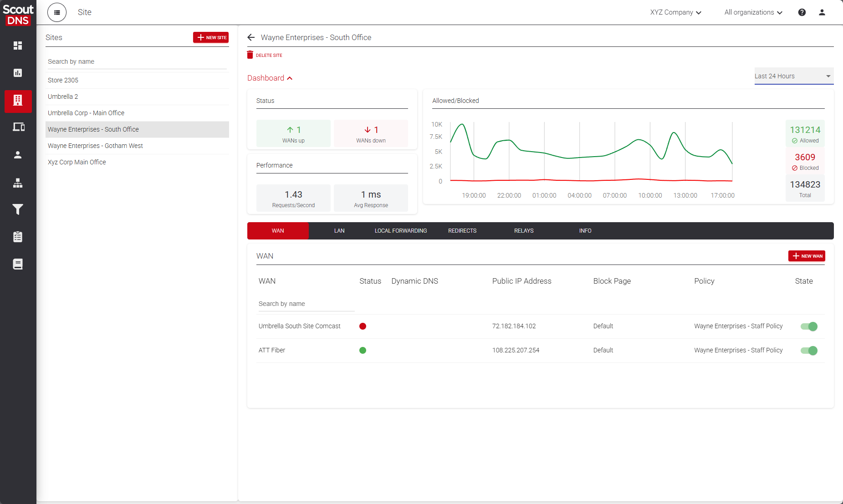This screenshot has width=843, height=504.
Task: Select the building Sites icon in sidebar
Action: 18,101
